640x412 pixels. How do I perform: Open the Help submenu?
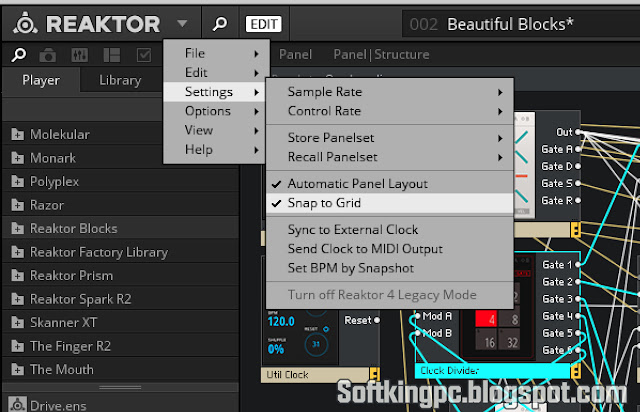click(x=215, y=149)
